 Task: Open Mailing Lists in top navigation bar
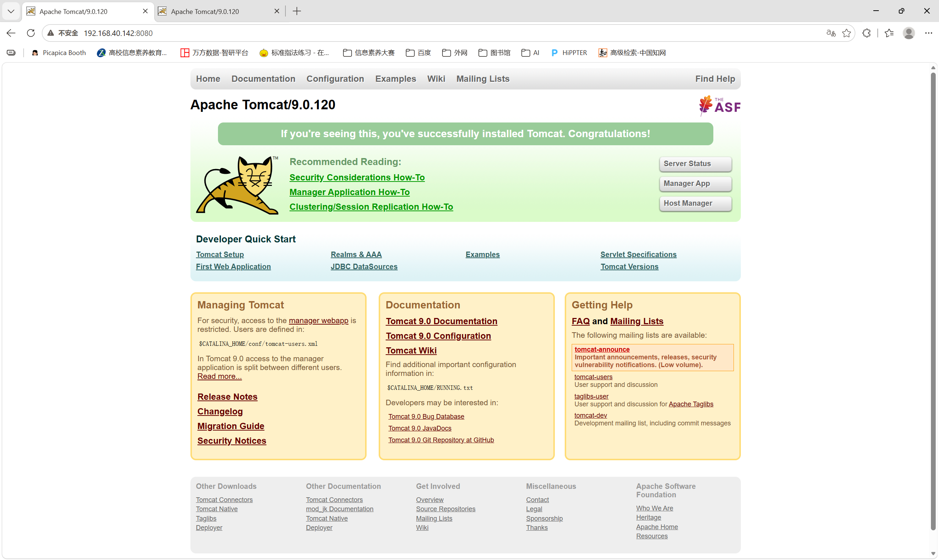pyautogui.click(x=483, y=79)
